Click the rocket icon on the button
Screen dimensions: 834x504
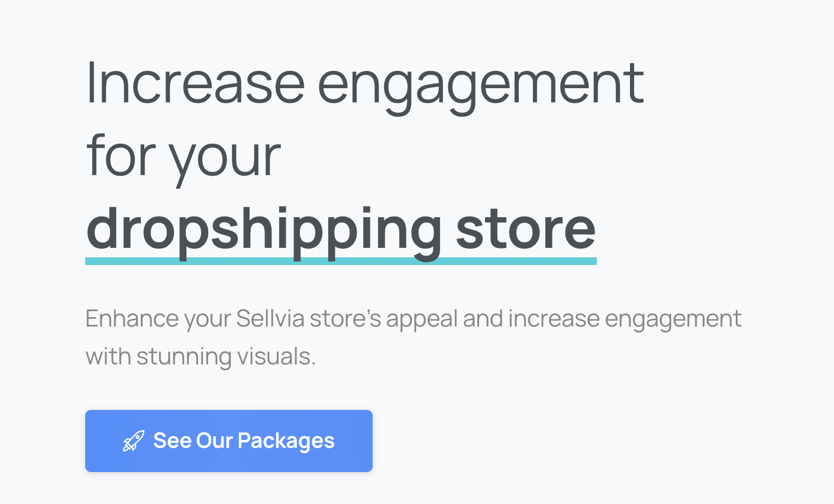pyautogui.click(x=133, y=441)
